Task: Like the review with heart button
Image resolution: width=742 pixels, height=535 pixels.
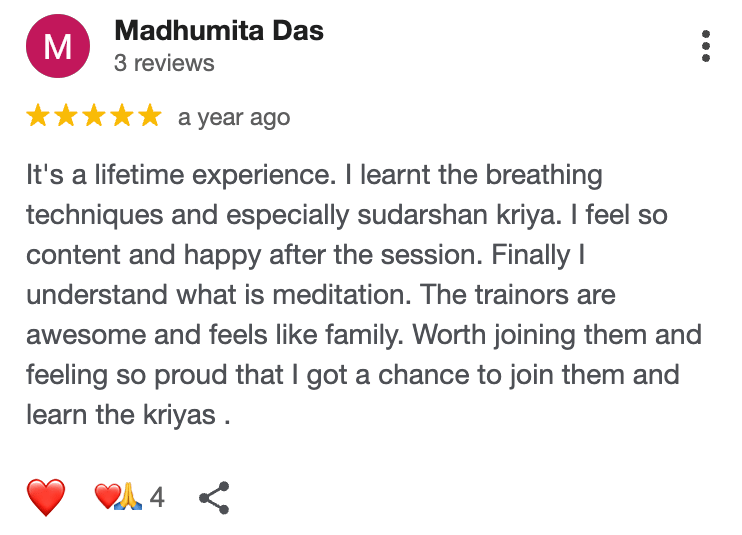Action: (46, 497)
